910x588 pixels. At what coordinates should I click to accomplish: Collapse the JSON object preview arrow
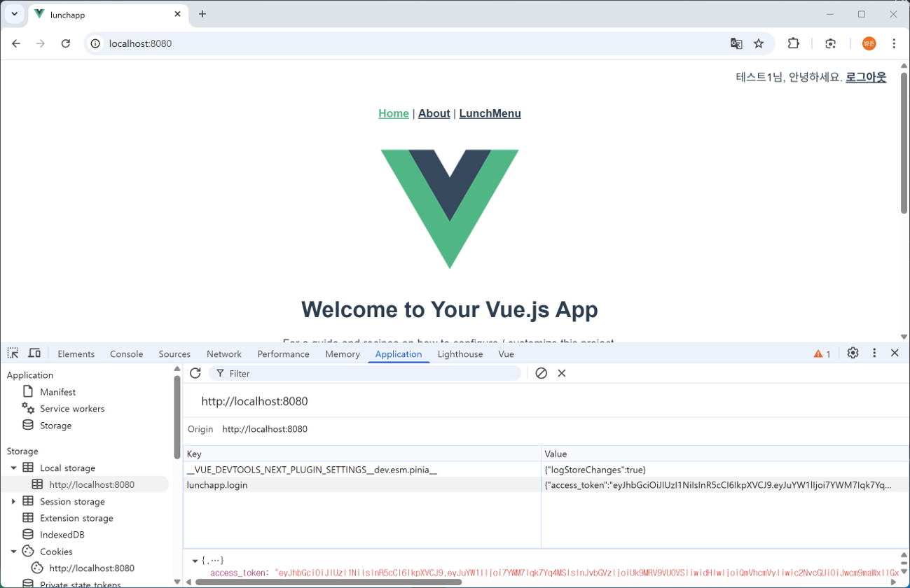(x=195, y=561)
